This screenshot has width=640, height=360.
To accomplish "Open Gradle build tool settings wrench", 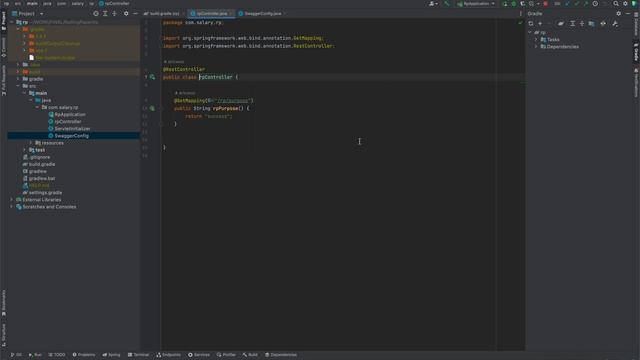I will (615, 24).
